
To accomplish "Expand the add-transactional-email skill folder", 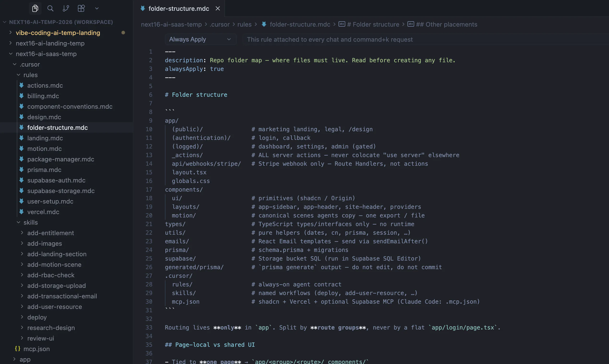I will point(62,296).
